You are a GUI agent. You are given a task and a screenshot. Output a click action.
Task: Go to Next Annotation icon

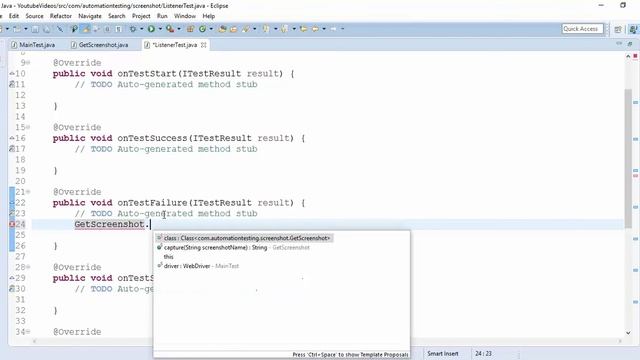point(266,29)
